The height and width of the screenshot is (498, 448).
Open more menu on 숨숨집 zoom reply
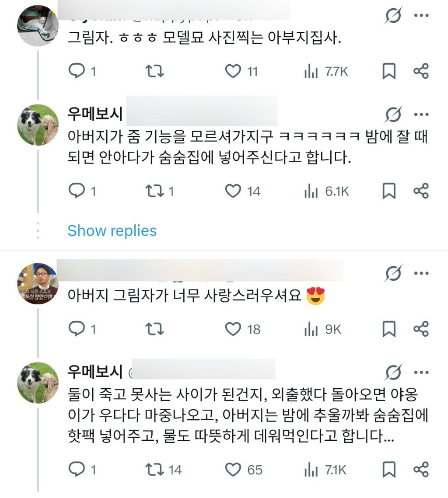[x=421, y=115]
